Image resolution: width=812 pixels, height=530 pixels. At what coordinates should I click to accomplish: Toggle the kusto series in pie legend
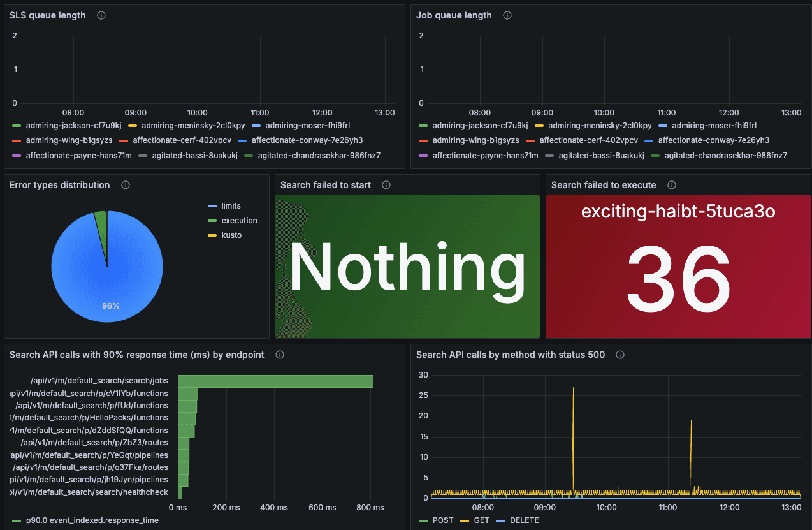click(231, 235)
